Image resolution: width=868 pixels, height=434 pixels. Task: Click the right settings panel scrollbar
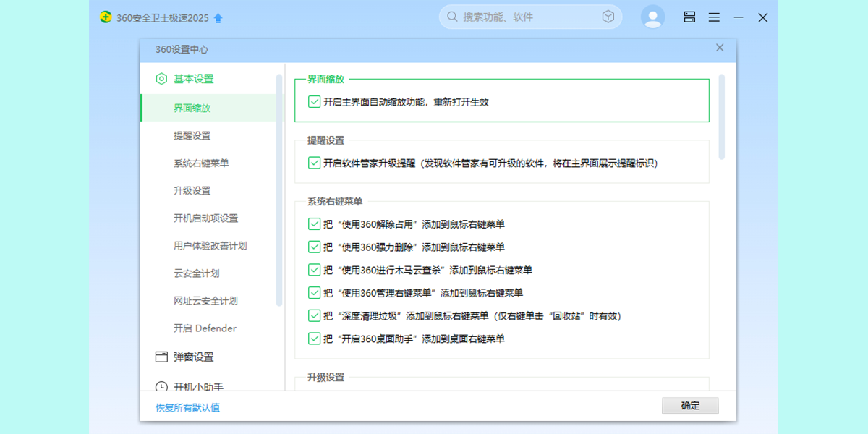click(x=721, y=117)
